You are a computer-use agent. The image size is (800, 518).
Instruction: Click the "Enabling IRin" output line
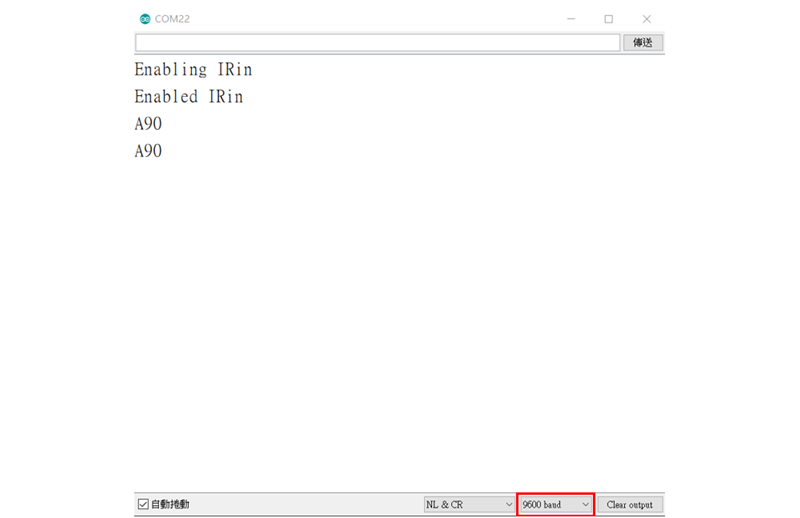click(193, 70)
